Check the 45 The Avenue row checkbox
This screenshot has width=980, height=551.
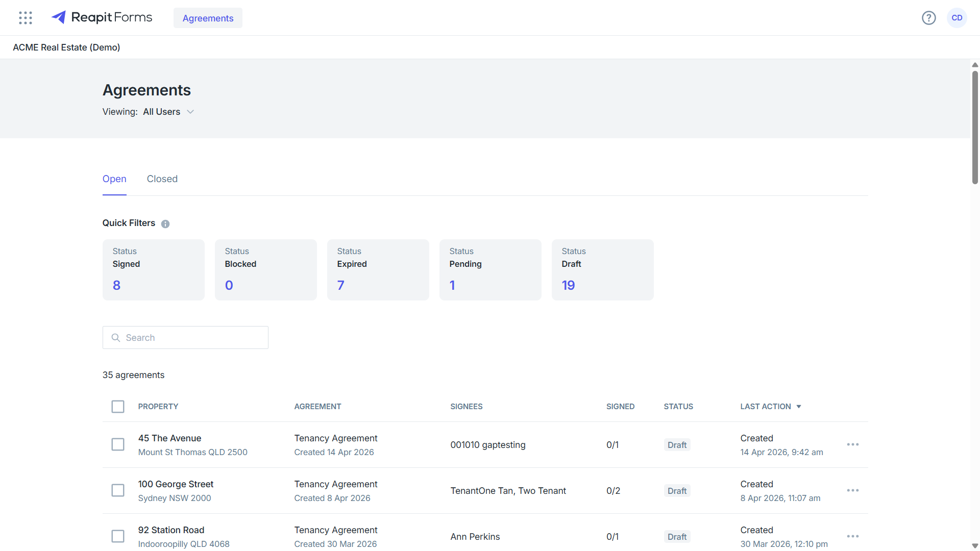tap(118, 444)
